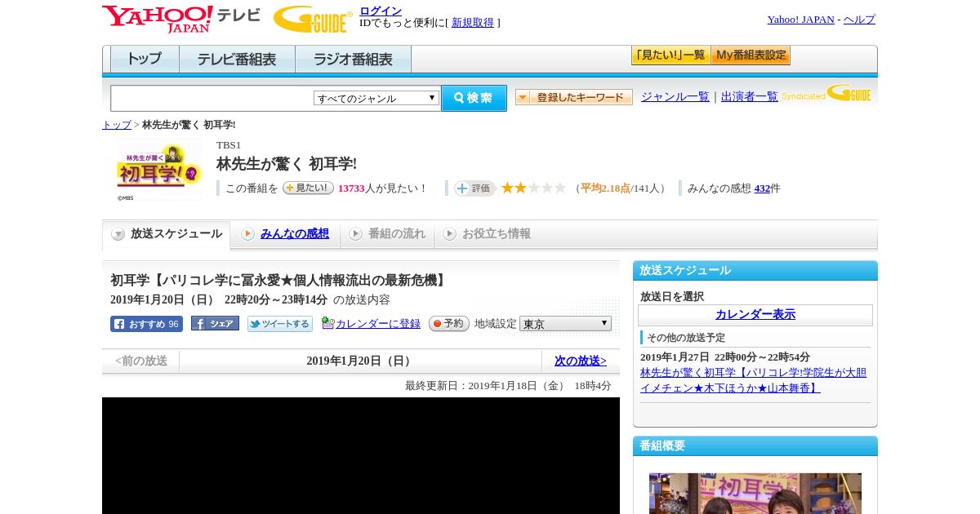Click the 検索 search button
Image resolution: width=980 pixels, height=514 pixels.
(474, 98)
